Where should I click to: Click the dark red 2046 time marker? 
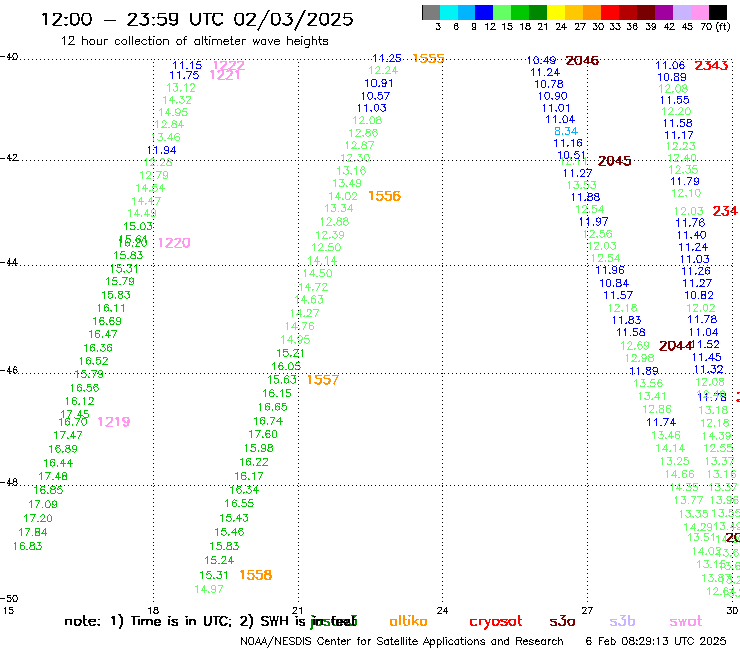582,60
